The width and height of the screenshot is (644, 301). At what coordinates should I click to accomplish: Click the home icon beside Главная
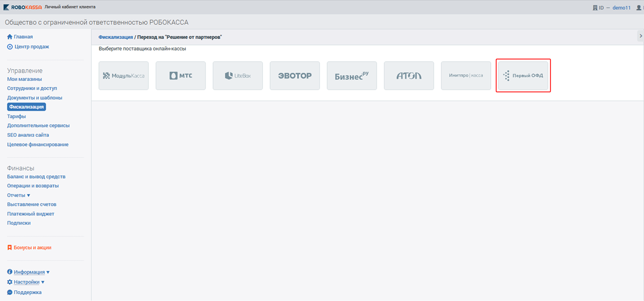point(10,37)
